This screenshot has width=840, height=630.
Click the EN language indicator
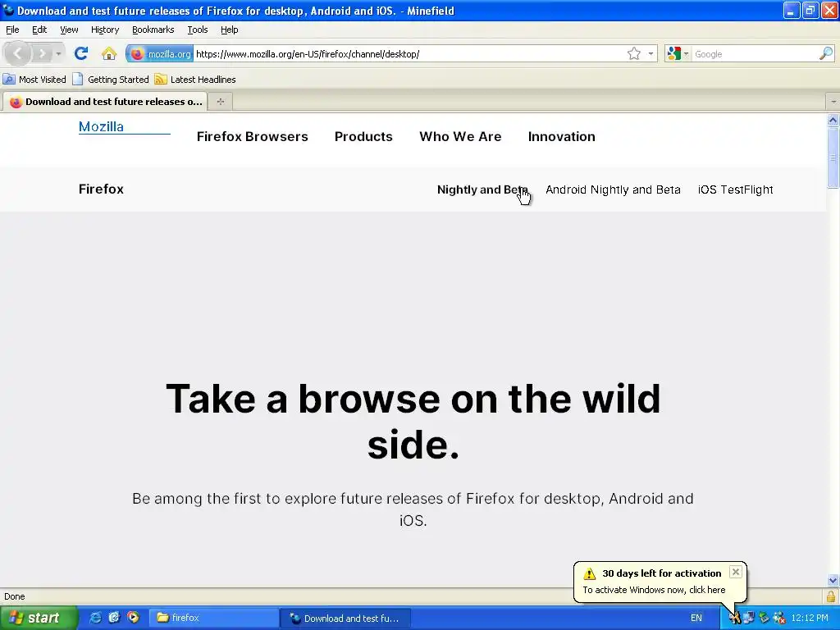[696, 618]
